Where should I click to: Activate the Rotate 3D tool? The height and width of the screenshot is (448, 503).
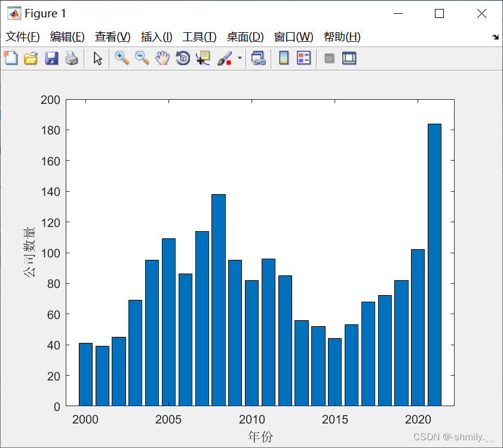point(182,58)
